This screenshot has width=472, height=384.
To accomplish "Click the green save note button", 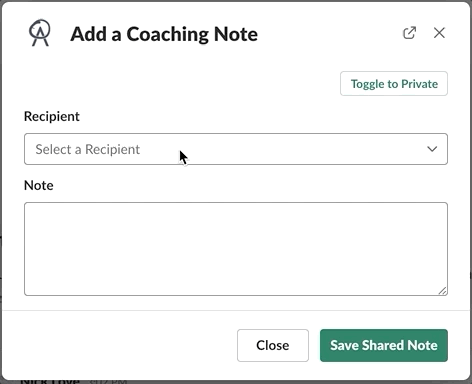I will [x=384, y=345].
